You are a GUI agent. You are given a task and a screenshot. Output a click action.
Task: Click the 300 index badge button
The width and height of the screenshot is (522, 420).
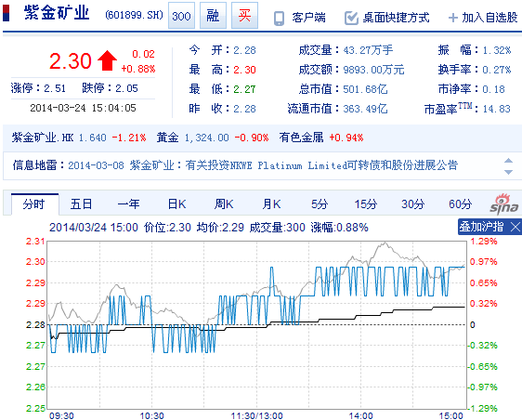click(181, 16)
